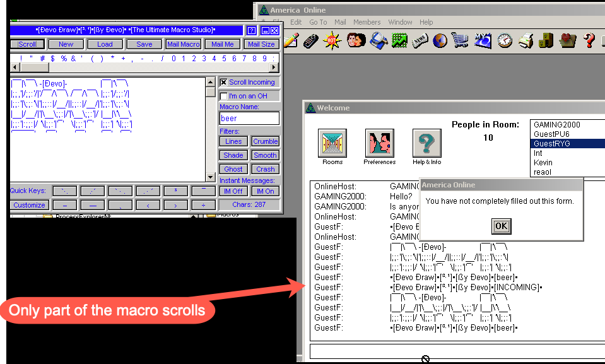Click the Mail Macro button
605x364 pixels.
pos(184,44)
